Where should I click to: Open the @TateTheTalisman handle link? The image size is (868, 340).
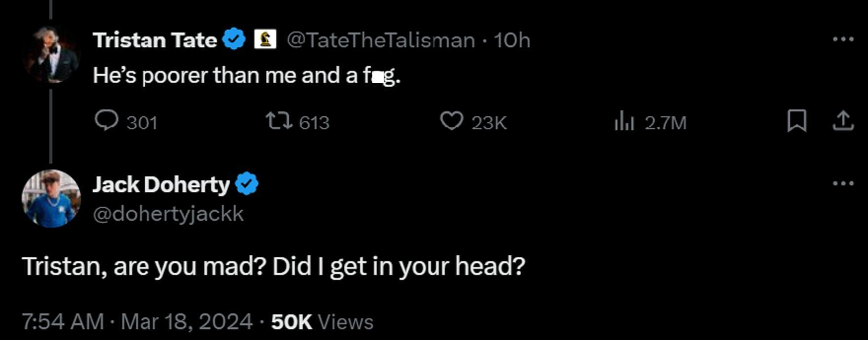380,40
